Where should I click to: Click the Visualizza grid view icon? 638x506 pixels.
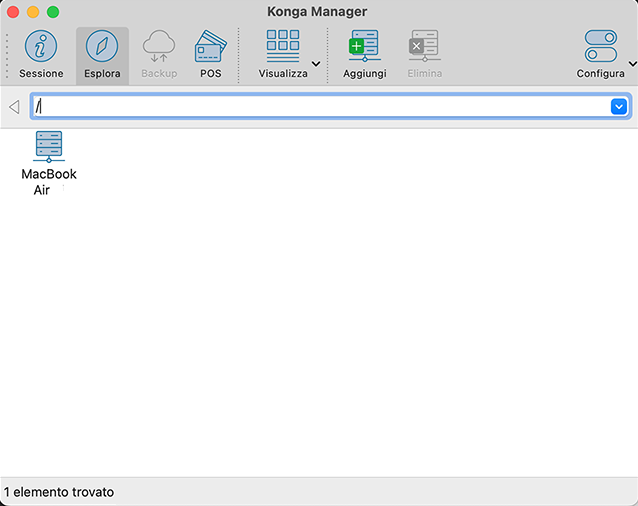click(x=283, y=47)
